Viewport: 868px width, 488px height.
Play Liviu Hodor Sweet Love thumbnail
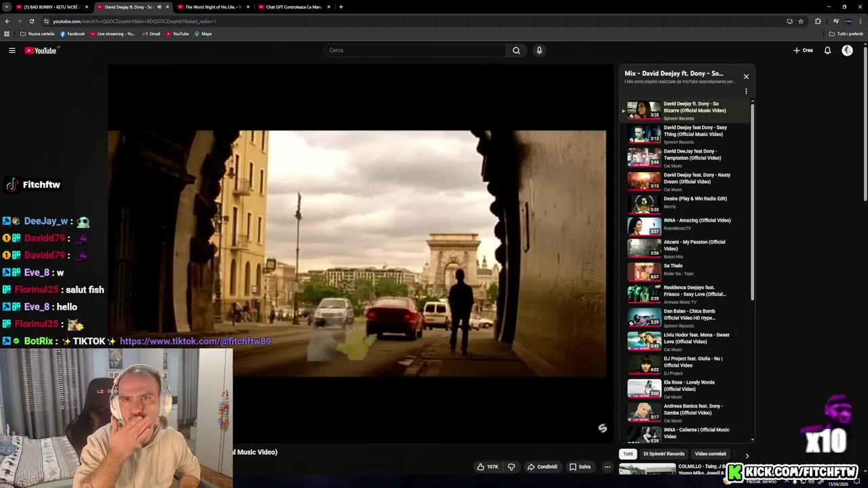point(644,341)
